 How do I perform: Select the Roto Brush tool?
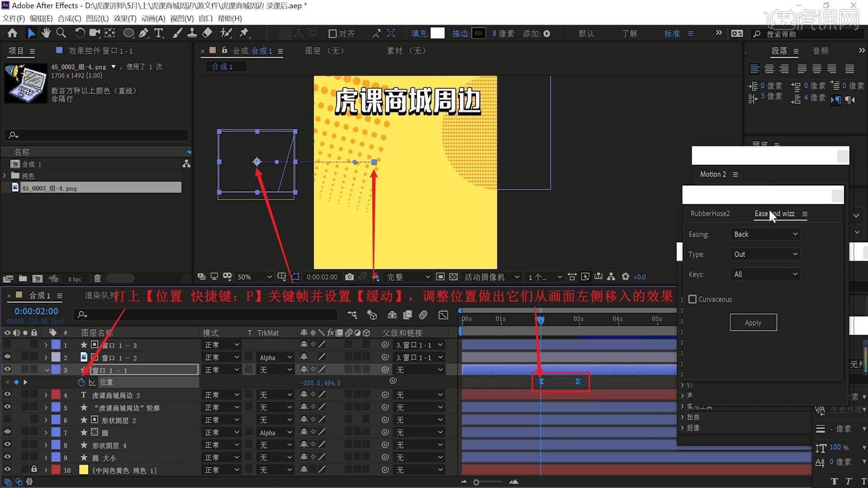[226, 33]
